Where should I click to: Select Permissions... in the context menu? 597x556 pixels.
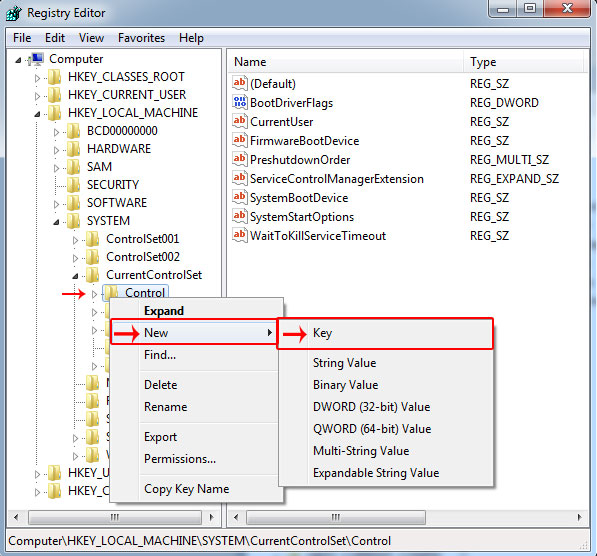180,459
